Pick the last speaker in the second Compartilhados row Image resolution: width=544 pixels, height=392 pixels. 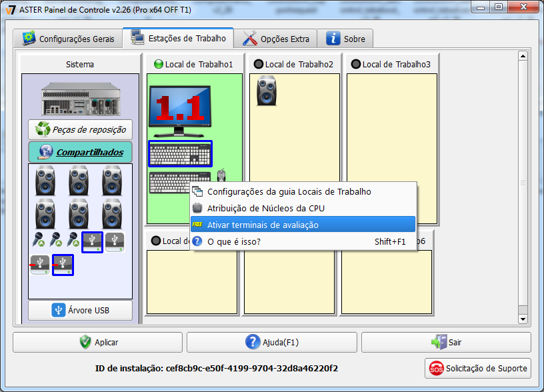[x=112, y=214]
